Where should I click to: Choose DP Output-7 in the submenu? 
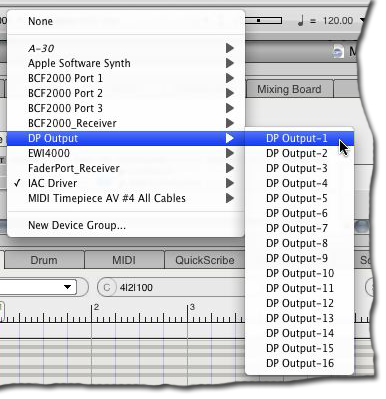pyautogui.click(x=299, y=228)
